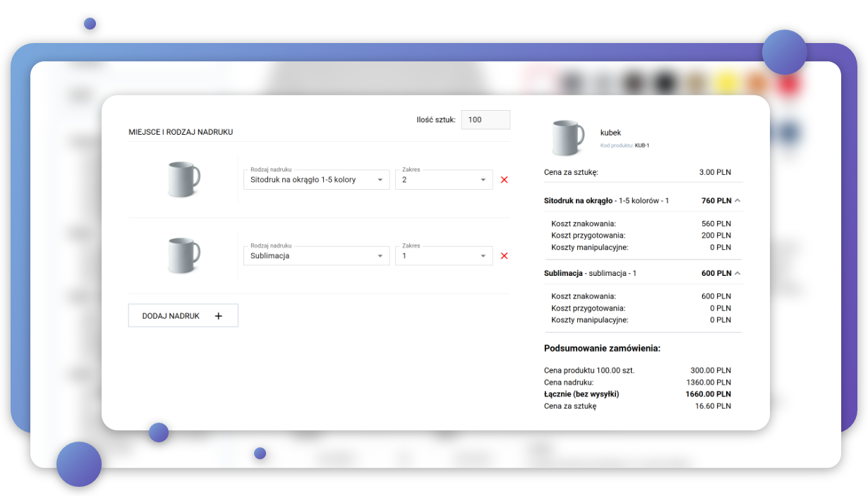Pick the blurred black color swatch
This screenshot has height=496, width=868.
pyautogui.click(x=663, y=83)
